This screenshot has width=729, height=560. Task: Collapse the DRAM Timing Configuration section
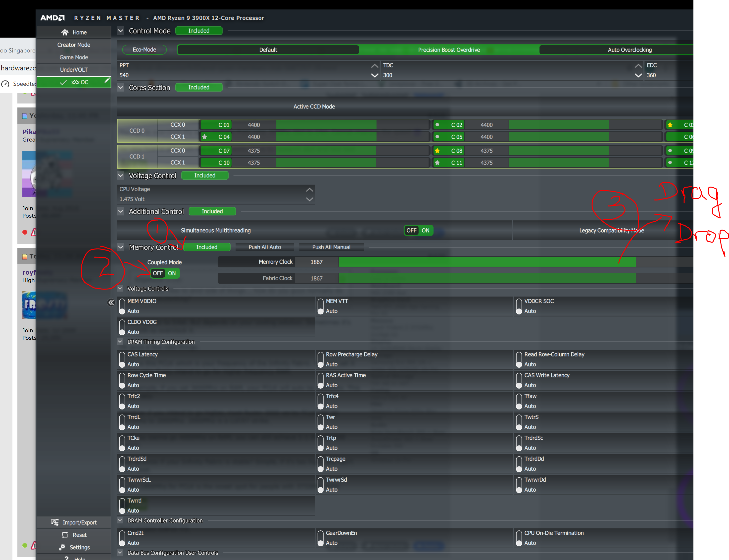120,342
